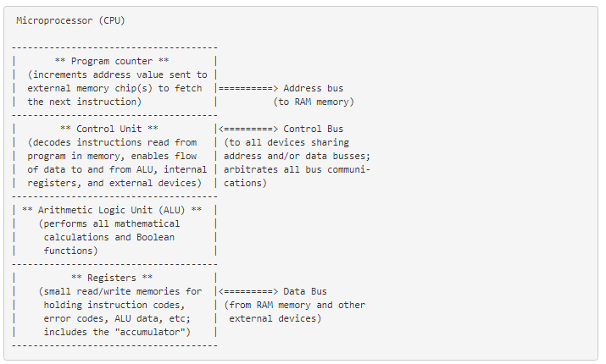Click the double-headed arrow beside Data Bus
This screenshot has height=364, width=606.
[248, 291]
